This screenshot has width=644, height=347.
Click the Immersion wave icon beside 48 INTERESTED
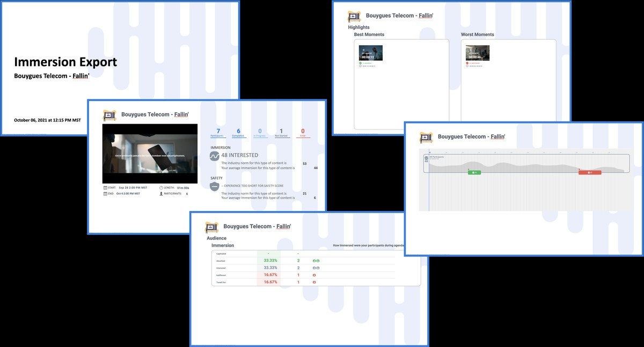214,155
